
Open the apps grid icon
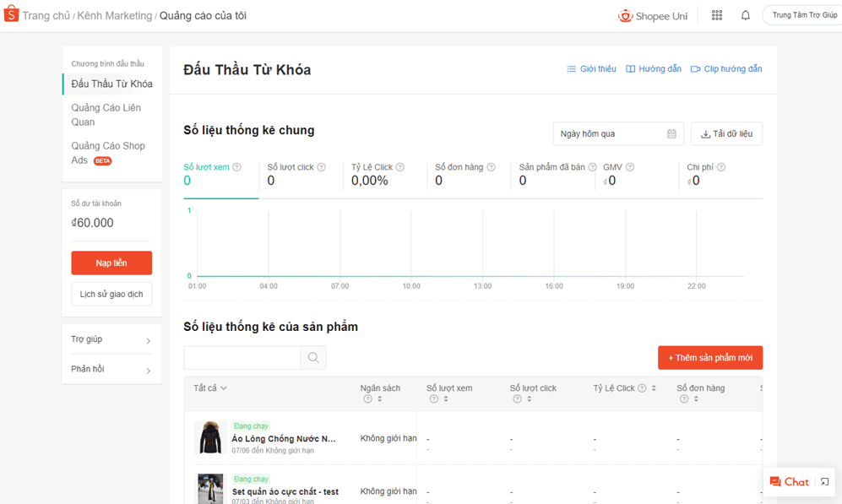(717, 15)
